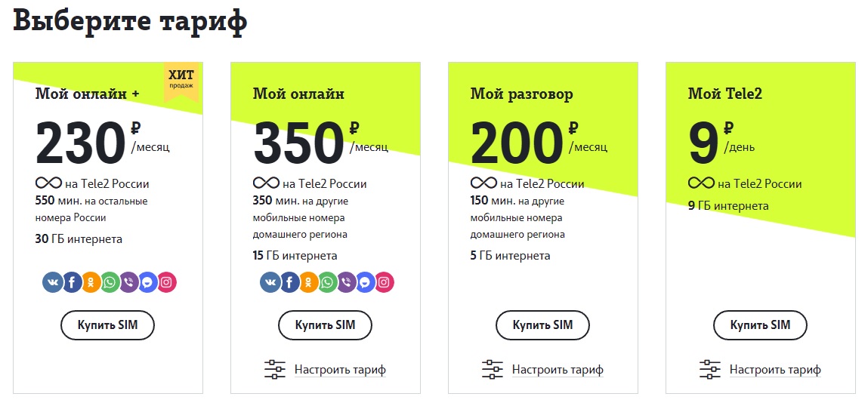Click the Мой онлайн + tariff title
Screen dimensions: 868x406
87,94
